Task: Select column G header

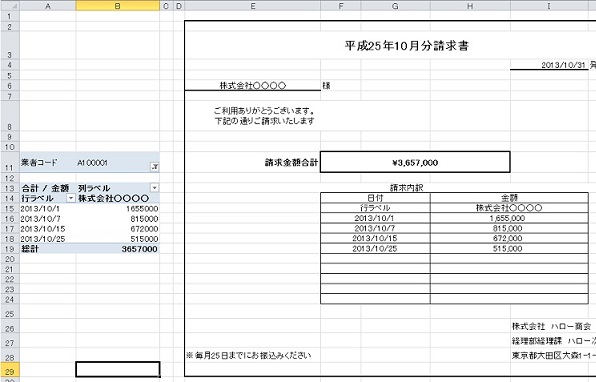Action: click(x=395, y=6)
